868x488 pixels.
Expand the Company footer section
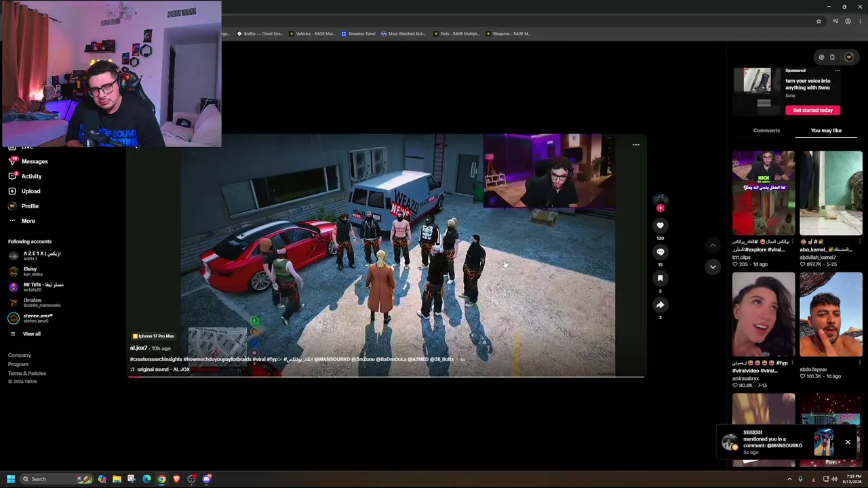(20, 355)
